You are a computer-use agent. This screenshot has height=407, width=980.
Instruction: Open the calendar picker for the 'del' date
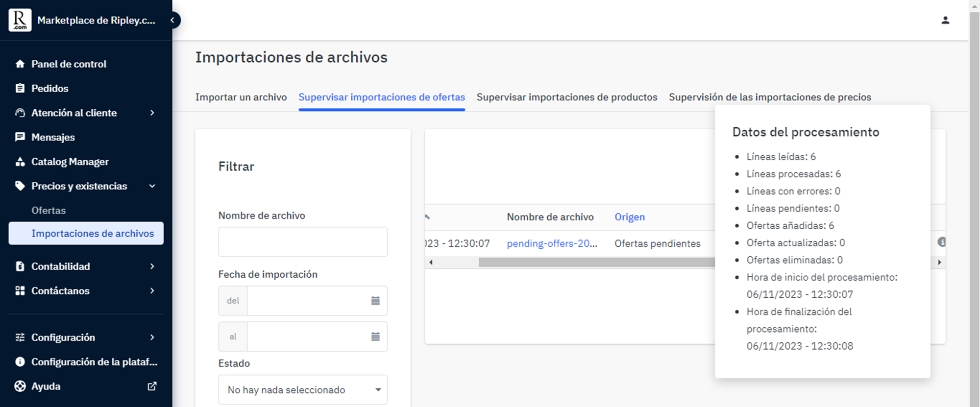[x=375, y=301]
